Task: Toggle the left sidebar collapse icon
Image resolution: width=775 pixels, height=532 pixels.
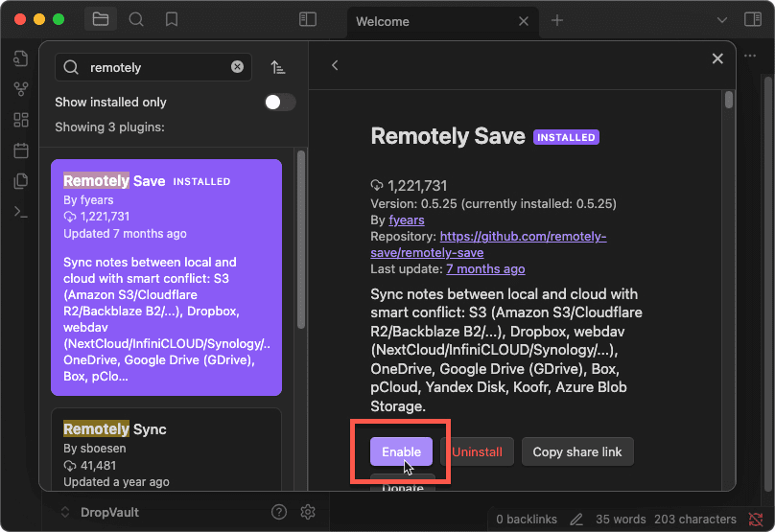Action: coord(307,19)
